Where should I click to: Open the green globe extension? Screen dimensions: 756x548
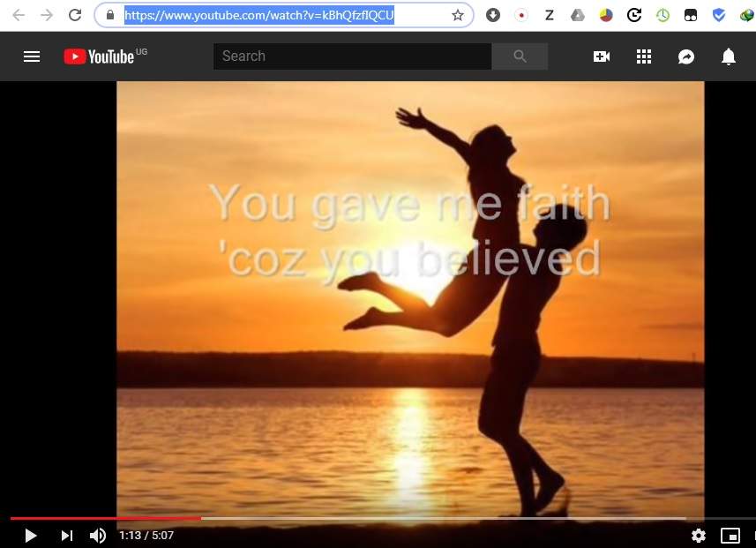click(x=747, y=15)
